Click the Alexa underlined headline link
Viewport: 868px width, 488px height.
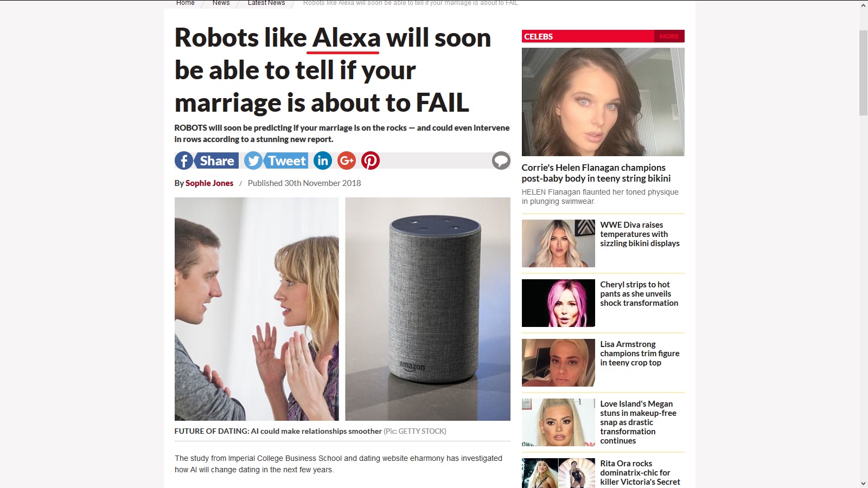coord(346,38)
